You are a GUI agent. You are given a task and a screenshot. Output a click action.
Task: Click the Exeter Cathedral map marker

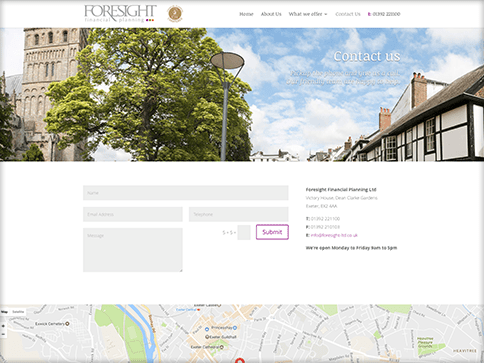pos(222,347)
